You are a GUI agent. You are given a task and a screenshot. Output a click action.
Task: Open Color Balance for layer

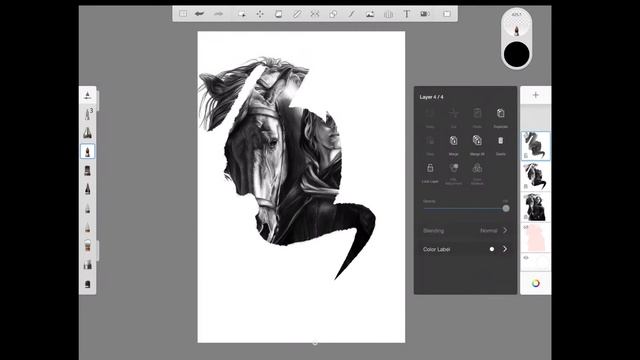point(477,173)
